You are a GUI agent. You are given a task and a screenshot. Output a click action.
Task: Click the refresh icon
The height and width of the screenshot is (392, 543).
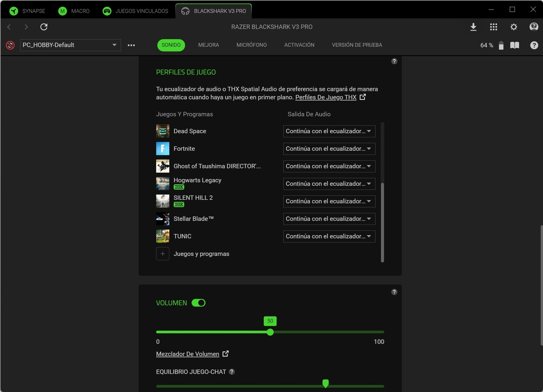coord(44,27)
